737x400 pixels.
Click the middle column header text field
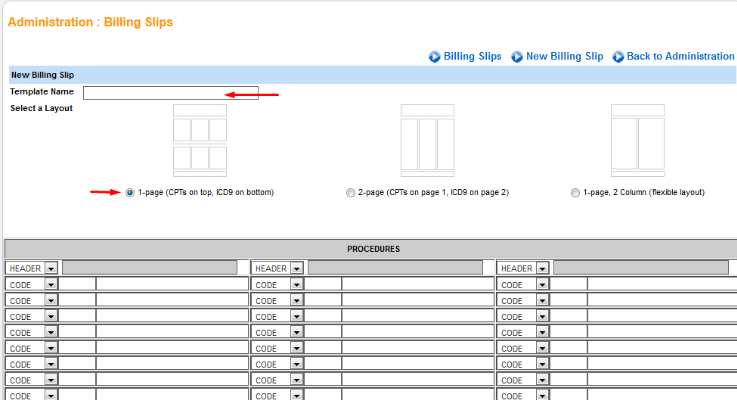click(x=395, y=268)
